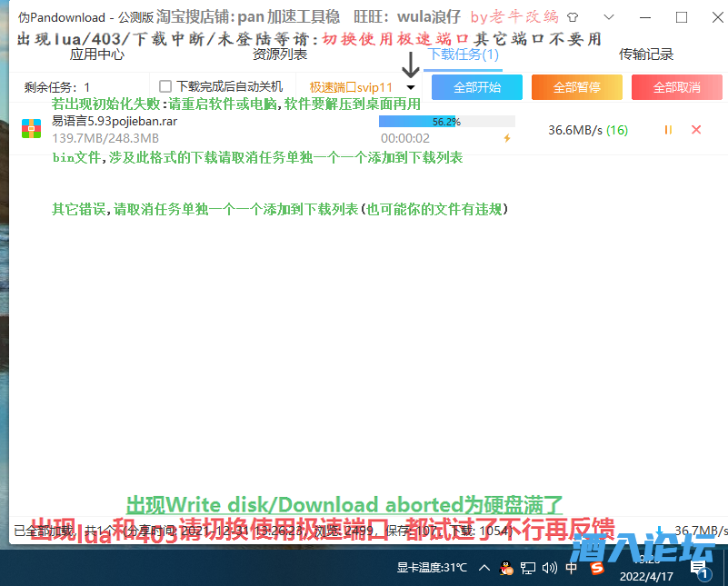Open the notification center icon
Image resolution: width=728 pixels, height=586 pixels.
pos(700,567)
